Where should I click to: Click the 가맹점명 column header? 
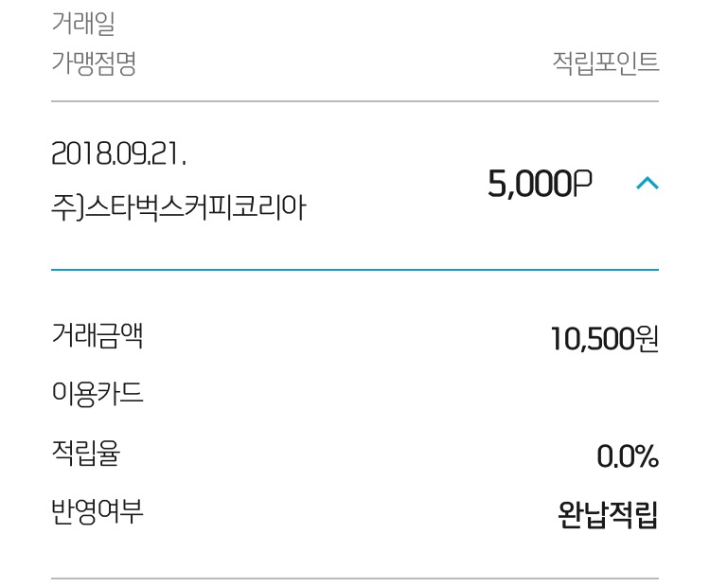tap(94, 63)
